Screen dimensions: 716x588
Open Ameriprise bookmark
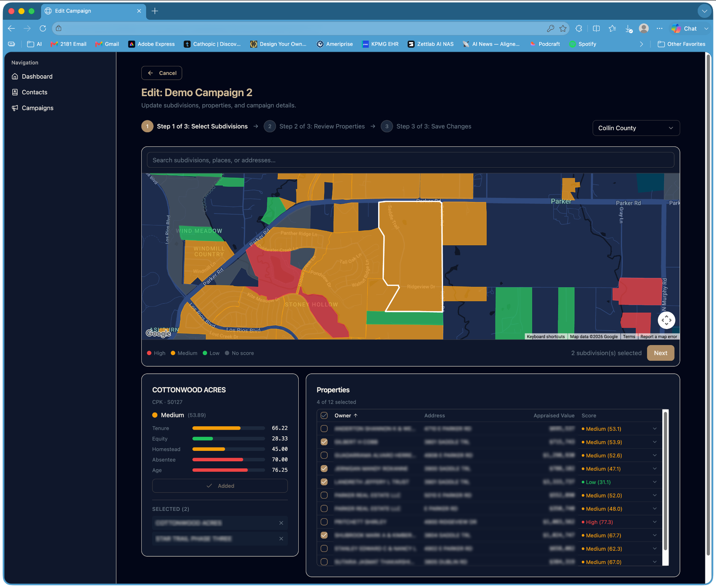[x=335, y=44]
